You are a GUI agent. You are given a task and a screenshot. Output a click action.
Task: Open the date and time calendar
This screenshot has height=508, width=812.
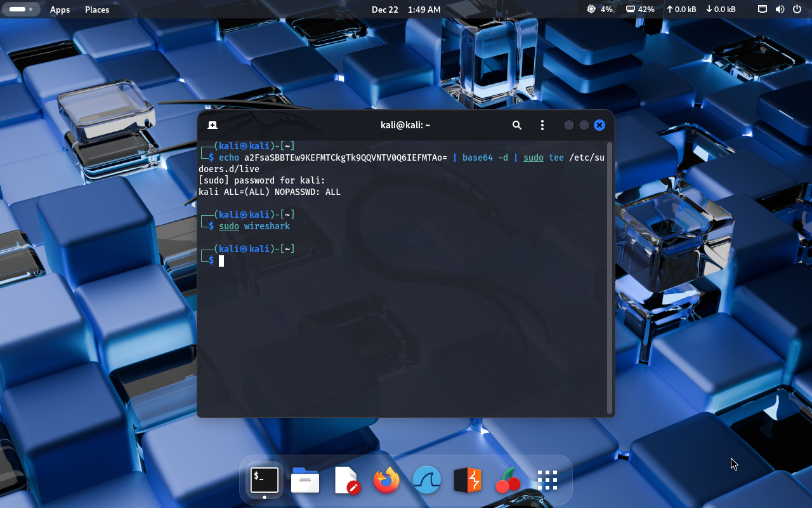[x=406, y=10]
